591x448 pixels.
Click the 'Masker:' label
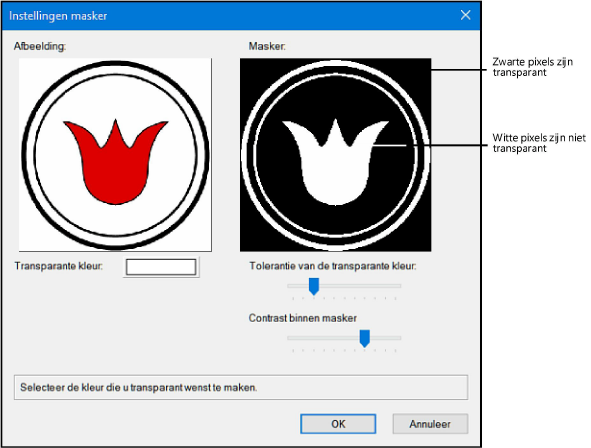point(267,46)
